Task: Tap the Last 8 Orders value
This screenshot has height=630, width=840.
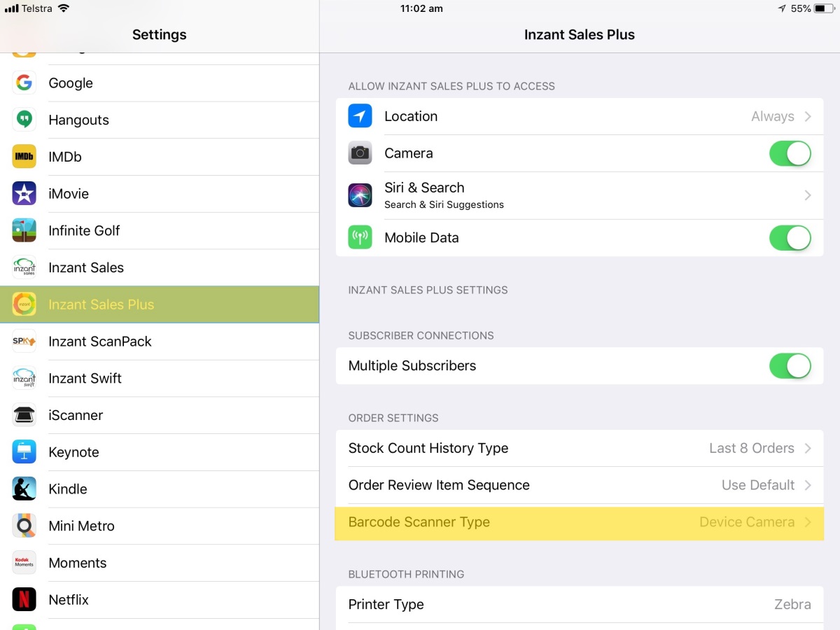Action: click(x=752, y=448)
